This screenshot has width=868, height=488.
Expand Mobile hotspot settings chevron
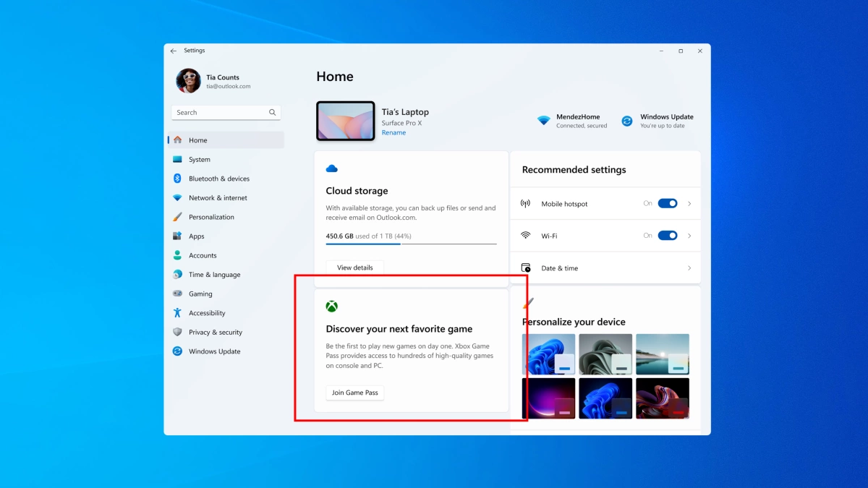click(689, 204)
